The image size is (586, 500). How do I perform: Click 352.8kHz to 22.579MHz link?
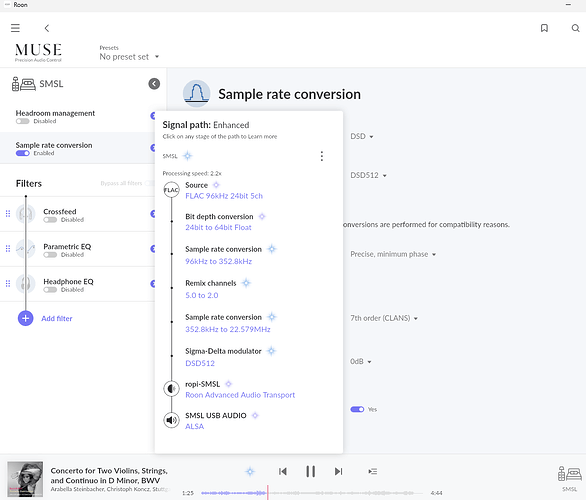pos(228,329)
